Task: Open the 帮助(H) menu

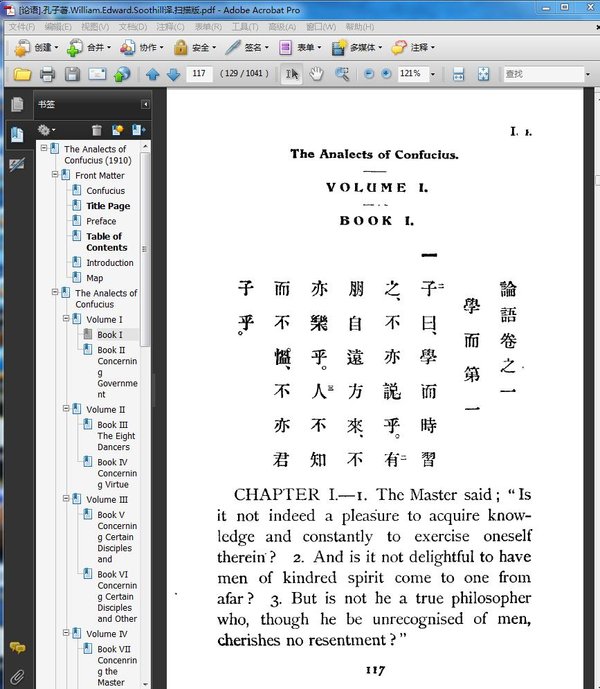Action: pos(359,27)
